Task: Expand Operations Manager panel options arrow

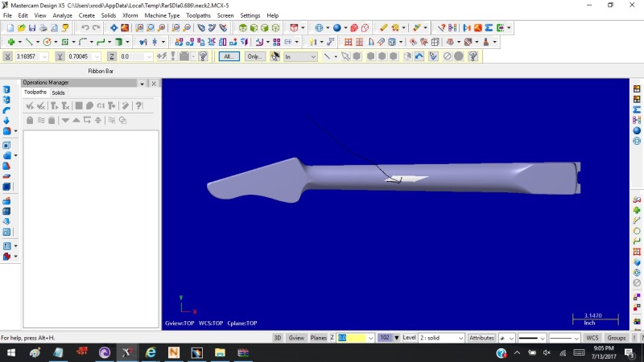Action: pyautogui.click(x=142, y=84)
